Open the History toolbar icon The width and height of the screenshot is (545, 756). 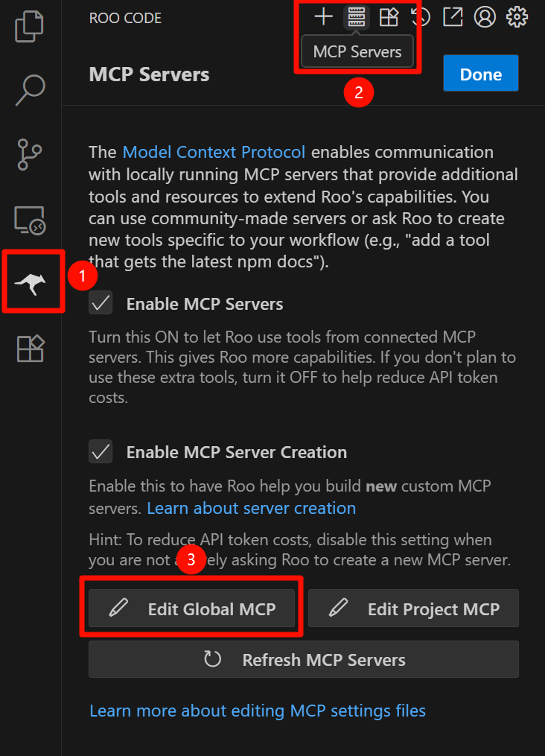pyautogui.click(x=421, y=16)
